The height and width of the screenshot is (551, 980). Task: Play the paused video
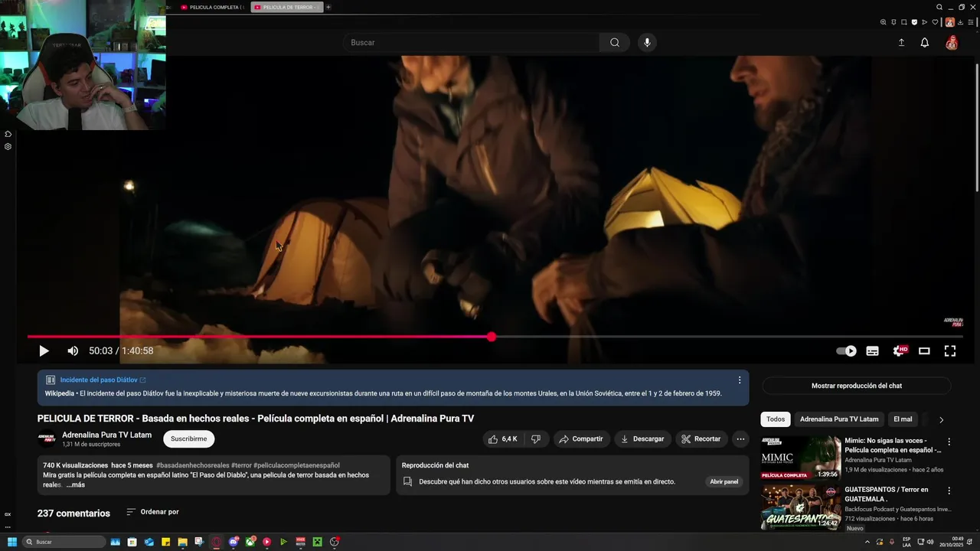(44, 350)
